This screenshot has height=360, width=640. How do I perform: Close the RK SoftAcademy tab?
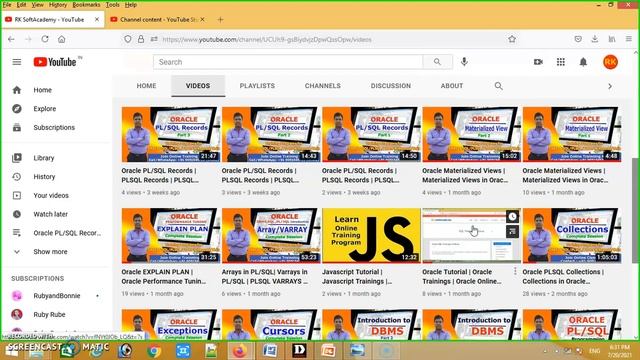click(x=97, y=19)
